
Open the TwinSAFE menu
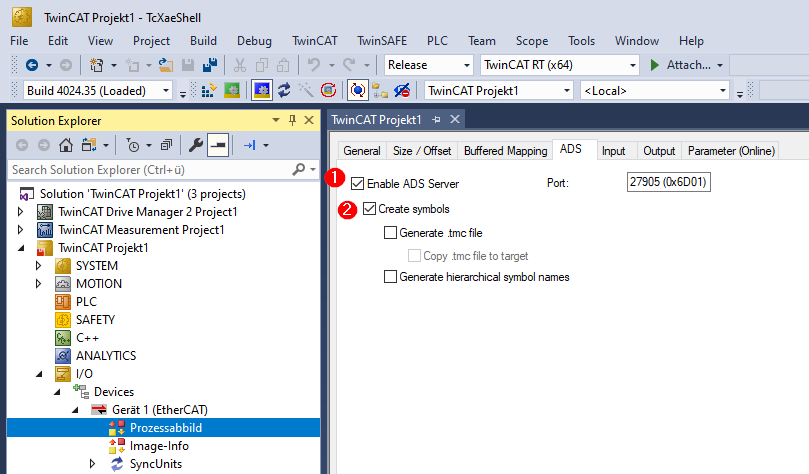pos(381,41)
